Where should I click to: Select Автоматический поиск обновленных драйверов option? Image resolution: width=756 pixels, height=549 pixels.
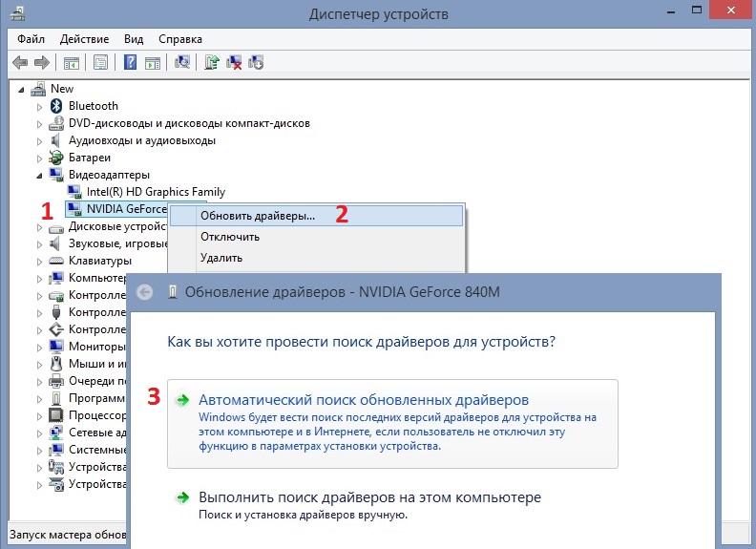[x=392, y=424]
